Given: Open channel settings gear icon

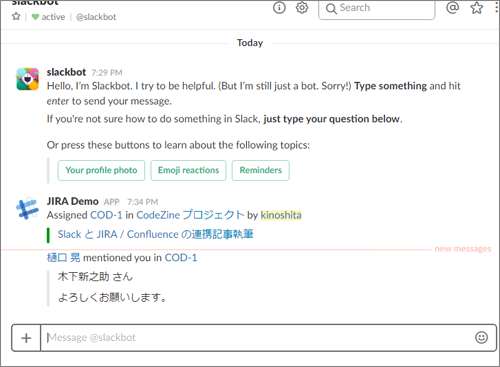Looking at the screenshot, I should click(x=302, y=7).
